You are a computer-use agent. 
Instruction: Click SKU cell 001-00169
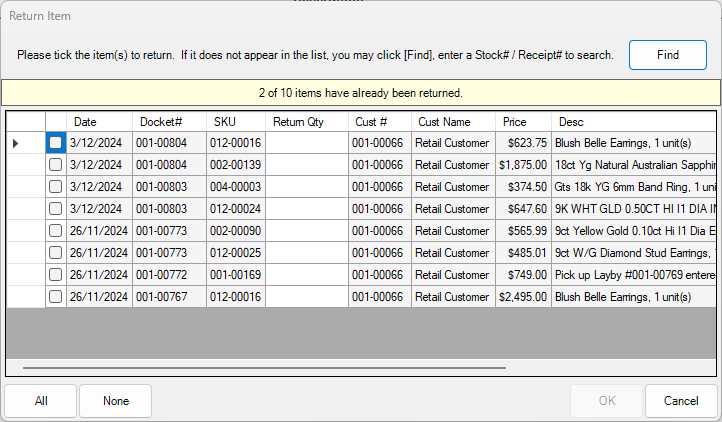(x=236, y=275)
